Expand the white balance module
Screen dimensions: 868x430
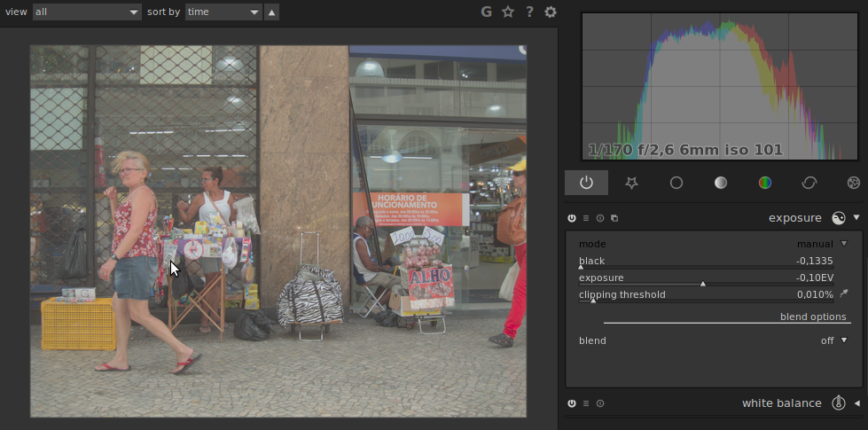coord(856,403)
